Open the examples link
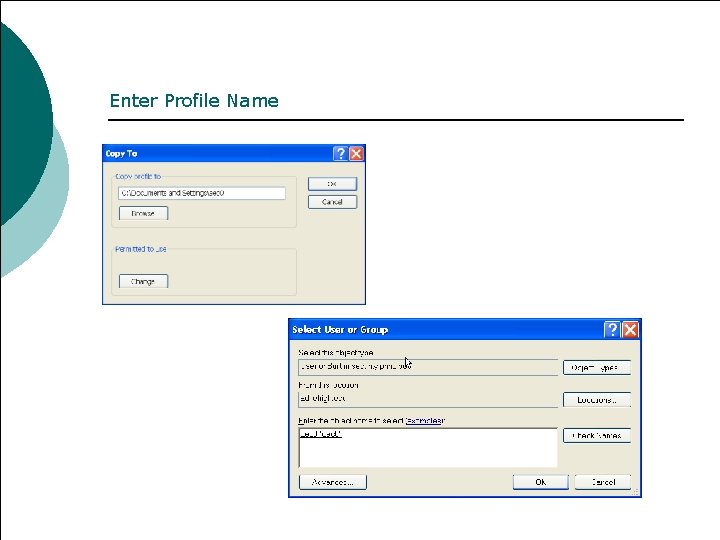The height and width of the screenshot is (540, 720). tap(425, 421)
